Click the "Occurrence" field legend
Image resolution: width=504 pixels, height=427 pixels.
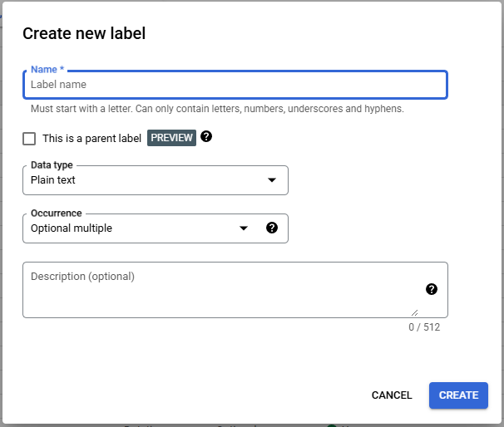click(56, 213)
